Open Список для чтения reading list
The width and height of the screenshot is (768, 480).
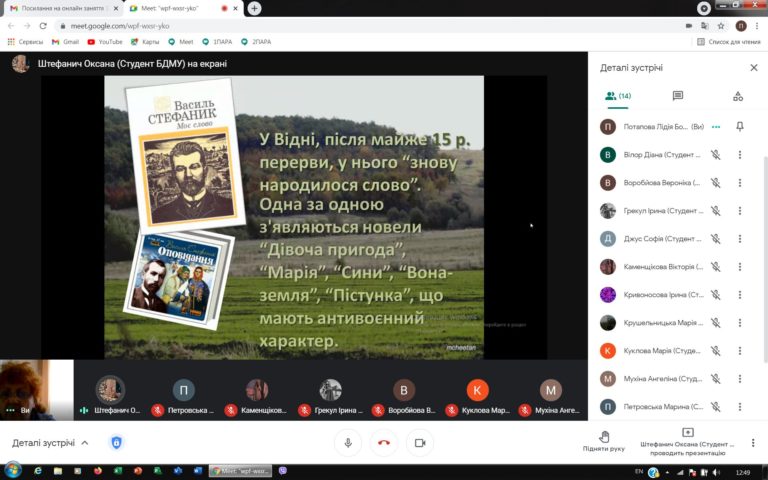pyautogui.click(x=729, y=42)
